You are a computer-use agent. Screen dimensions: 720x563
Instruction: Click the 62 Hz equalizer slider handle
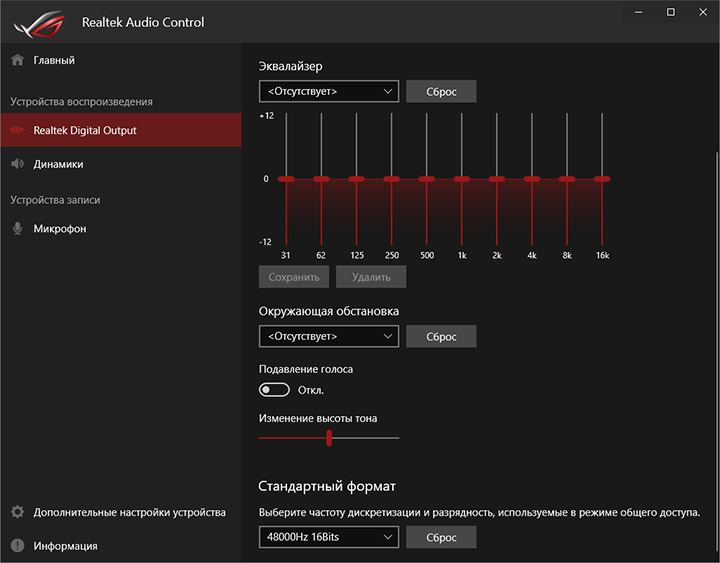(321, 179)
